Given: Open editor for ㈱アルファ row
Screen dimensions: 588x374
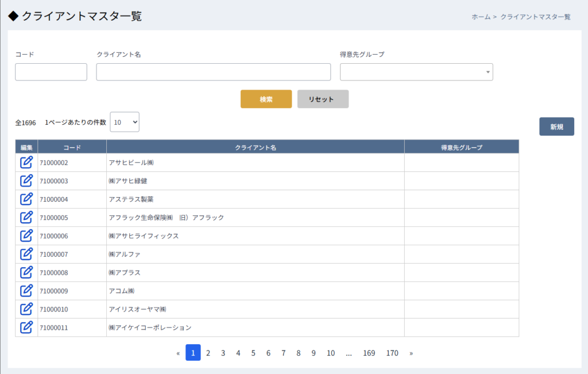Looking at the screenshot, I should pos(26,254).
